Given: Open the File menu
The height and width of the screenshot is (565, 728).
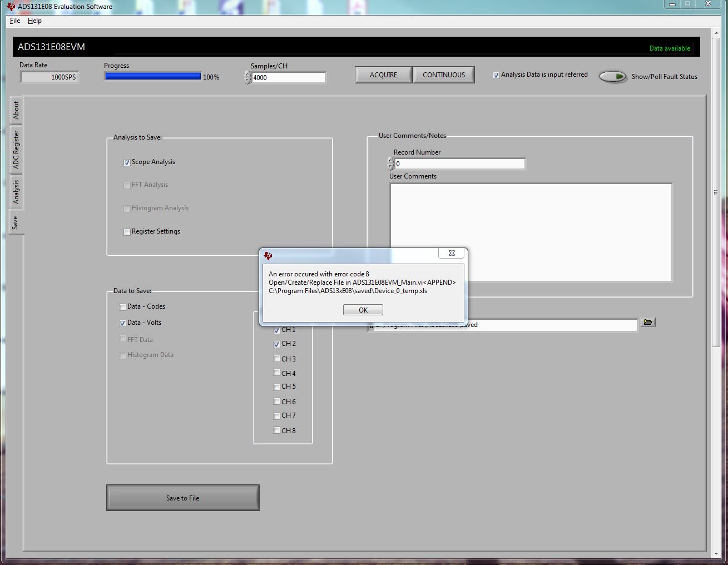Looking at the screenshot, I should pos(15,21).
